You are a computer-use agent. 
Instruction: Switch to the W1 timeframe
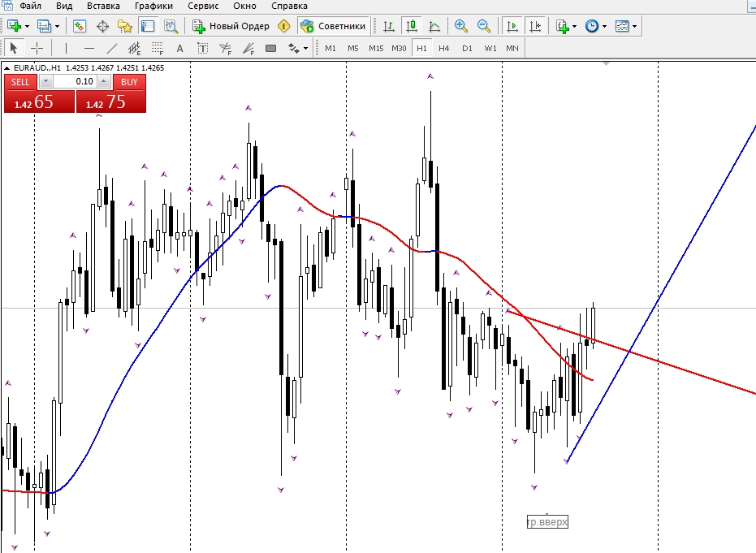click(x=490, y=48)
